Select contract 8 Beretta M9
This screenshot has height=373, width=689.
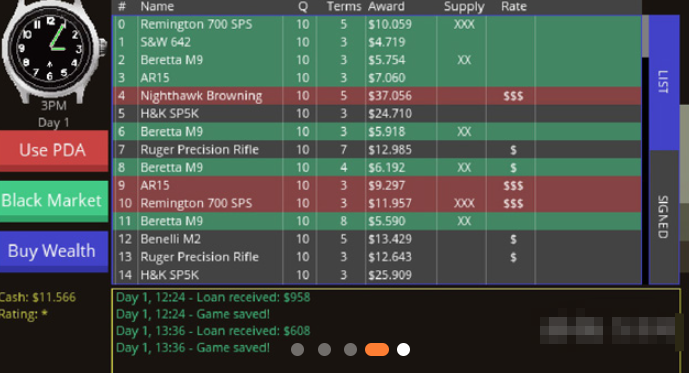coord(377,167)
